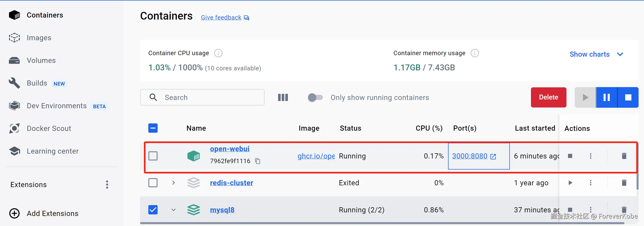Select the open-webui container checkbox

click(x=153, y=156)
